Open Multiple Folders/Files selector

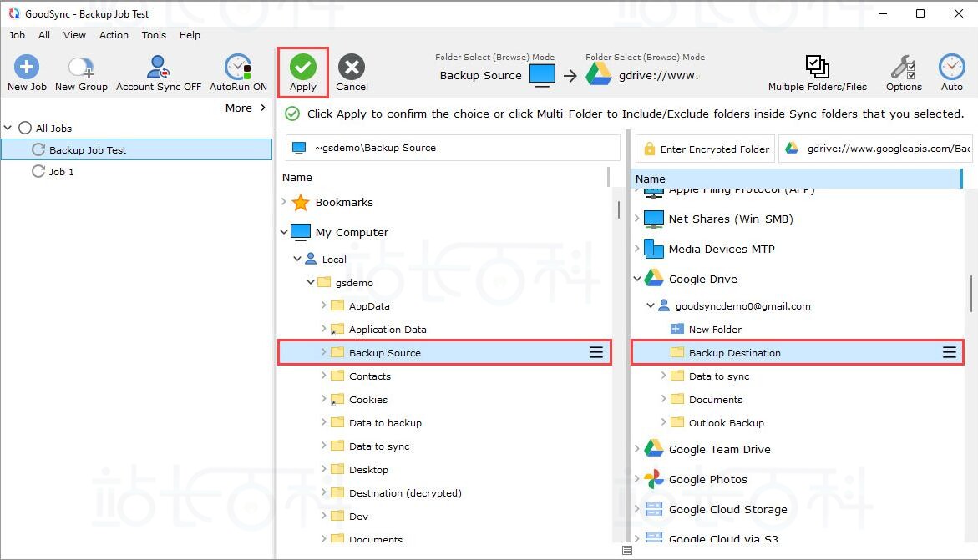[817, 67]
